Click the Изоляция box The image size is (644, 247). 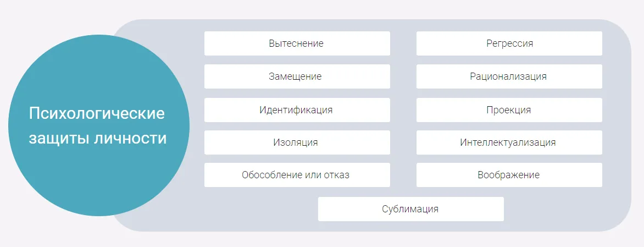coord(297,142)
